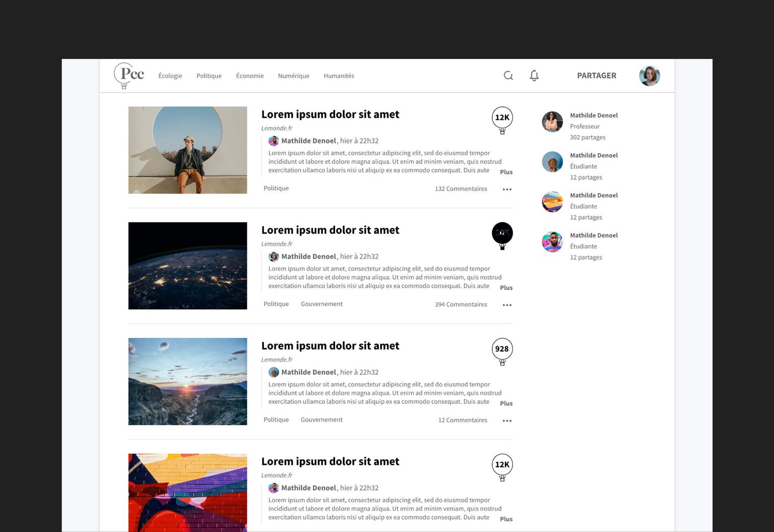Click the black filled balloon counter on second article

coord(502,236)
